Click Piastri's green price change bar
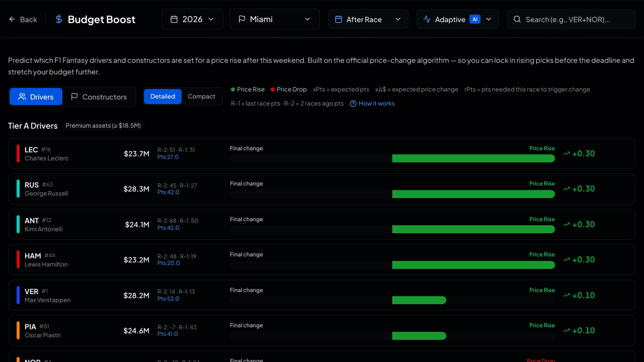 pyautogui.click(x=419, y=335)
